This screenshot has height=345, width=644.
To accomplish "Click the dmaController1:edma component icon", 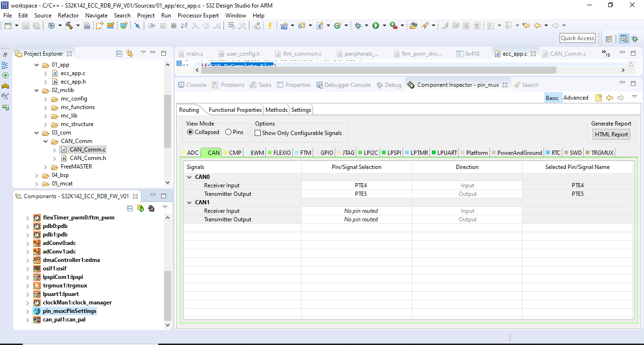I will click(37, 260).
